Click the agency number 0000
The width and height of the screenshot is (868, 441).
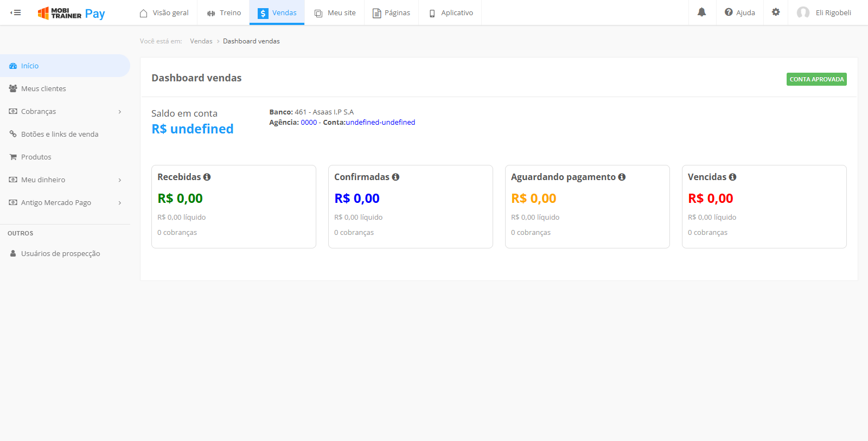(309, 123)
